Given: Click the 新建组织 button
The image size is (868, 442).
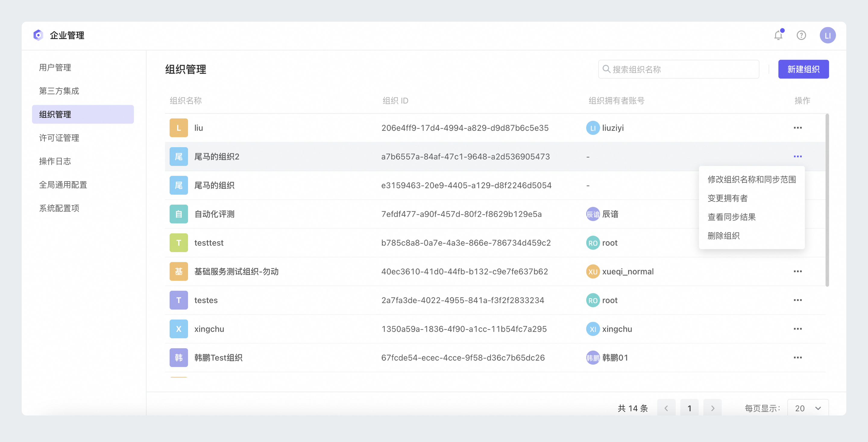Looking at the screenshot, I should click(x=803, y=69).
